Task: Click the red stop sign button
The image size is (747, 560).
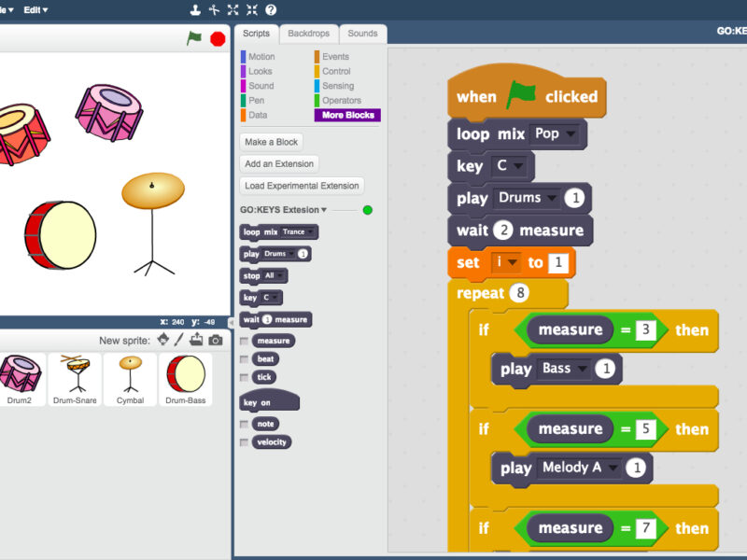Action: [x=218, y=38]
